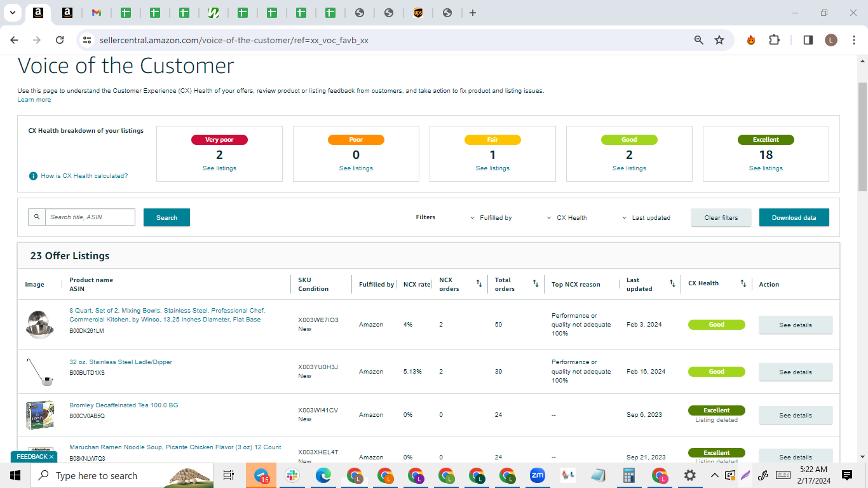
Task: Bookmark this page with the star
Action: pyautogui.click(x=719, y=40)
